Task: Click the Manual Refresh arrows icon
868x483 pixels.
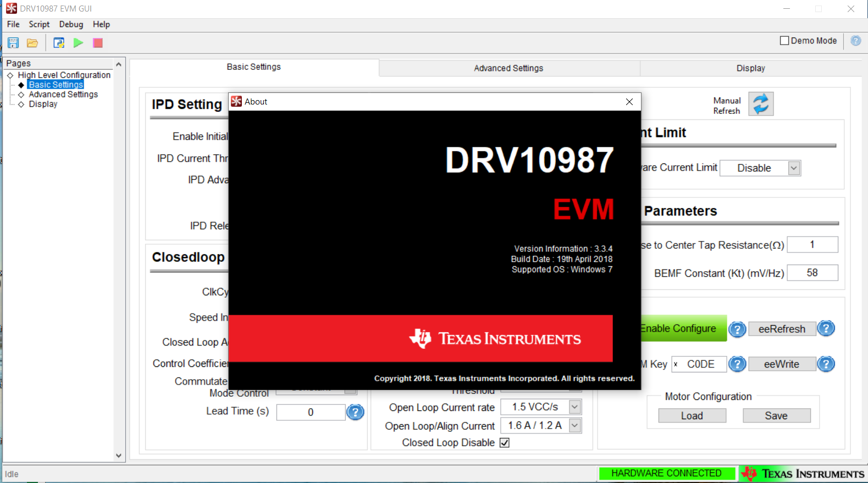Action: click(761, 104)
